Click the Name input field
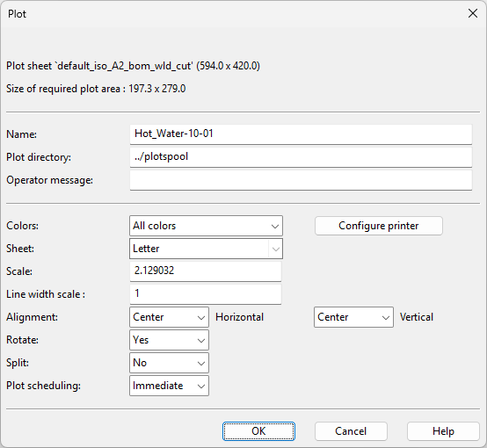This screenshot has width=487, height=448. [x=301, y=134]
